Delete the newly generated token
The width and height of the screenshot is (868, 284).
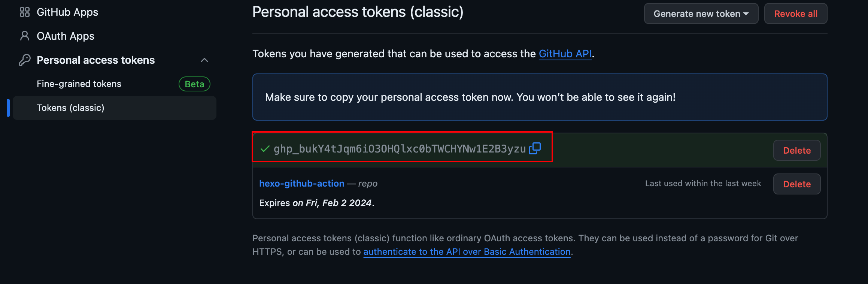pos(797,150)
